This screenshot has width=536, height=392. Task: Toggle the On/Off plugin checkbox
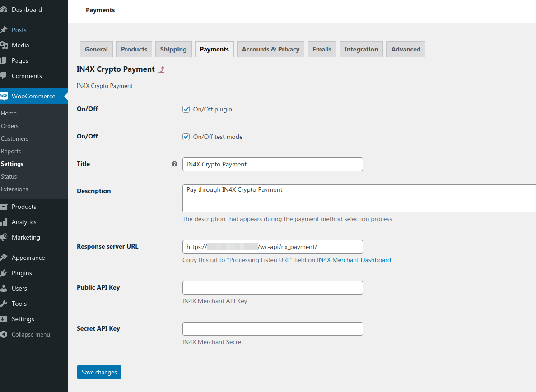click(x=186, y=109)
